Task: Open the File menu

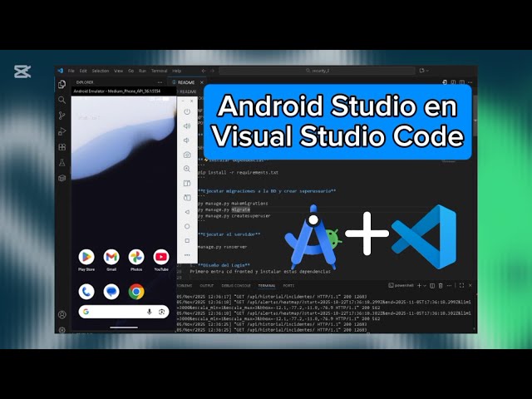Action: [x=71, y=71]
